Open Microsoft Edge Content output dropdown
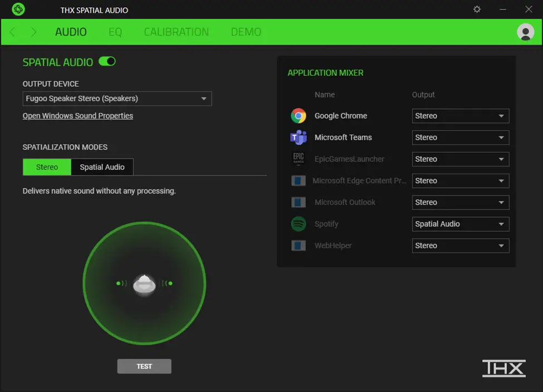 tap(460, 181)
